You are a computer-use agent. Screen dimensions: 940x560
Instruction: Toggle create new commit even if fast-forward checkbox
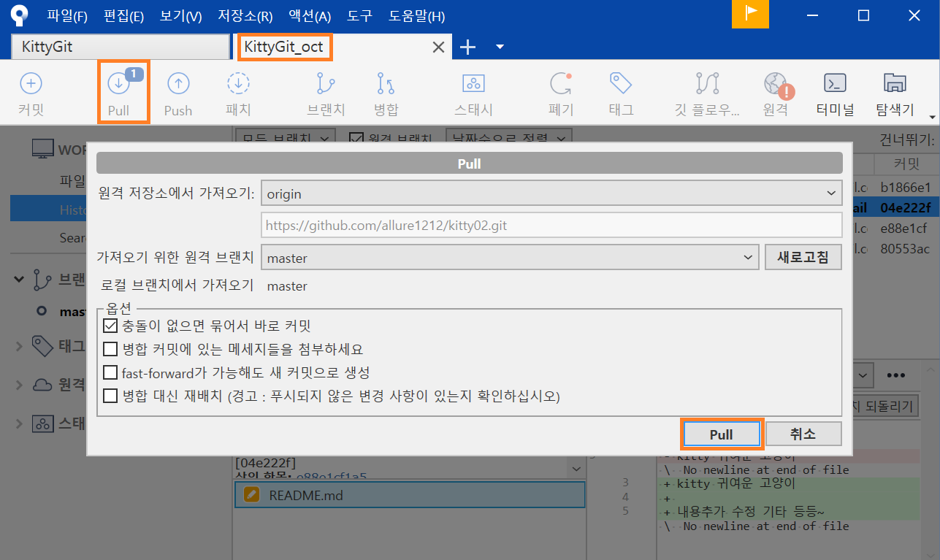pyautogui.click(x=110, y=372)
